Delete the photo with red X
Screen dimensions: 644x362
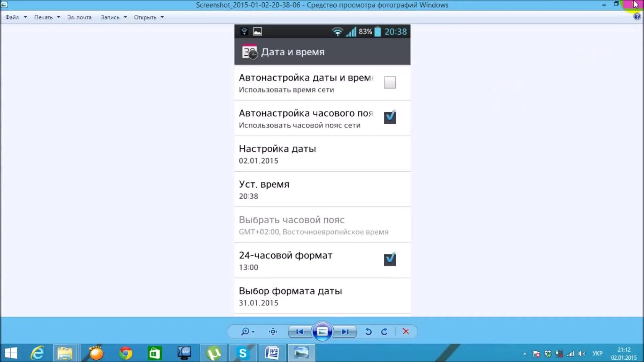point(406,331)
